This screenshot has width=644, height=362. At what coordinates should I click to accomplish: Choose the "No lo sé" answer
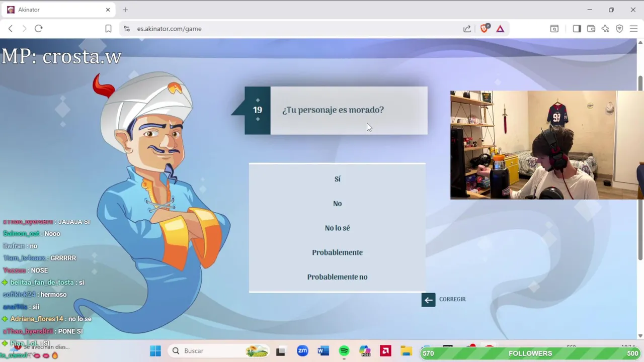(337, 228)
